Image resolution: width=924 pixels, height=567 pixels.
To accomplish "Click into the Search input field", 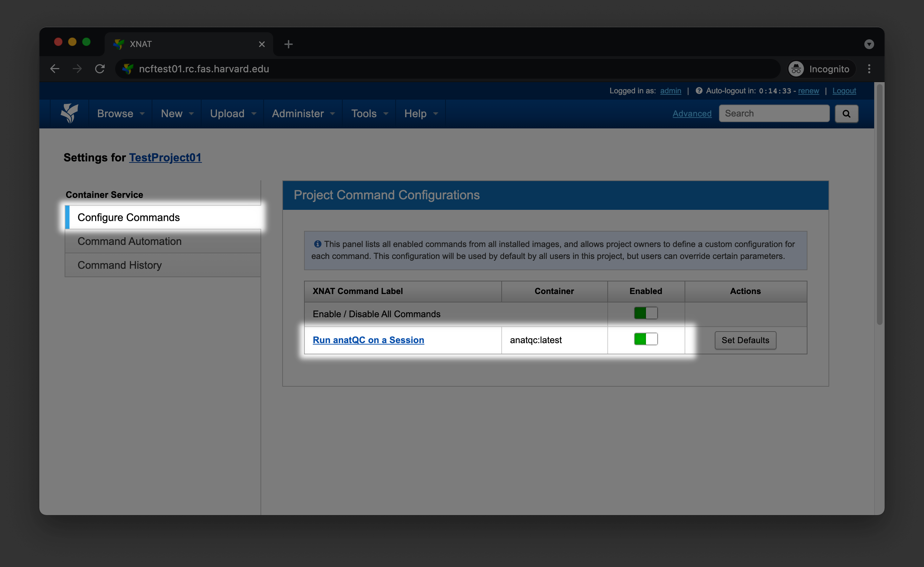I will click(x=774, y=113).
